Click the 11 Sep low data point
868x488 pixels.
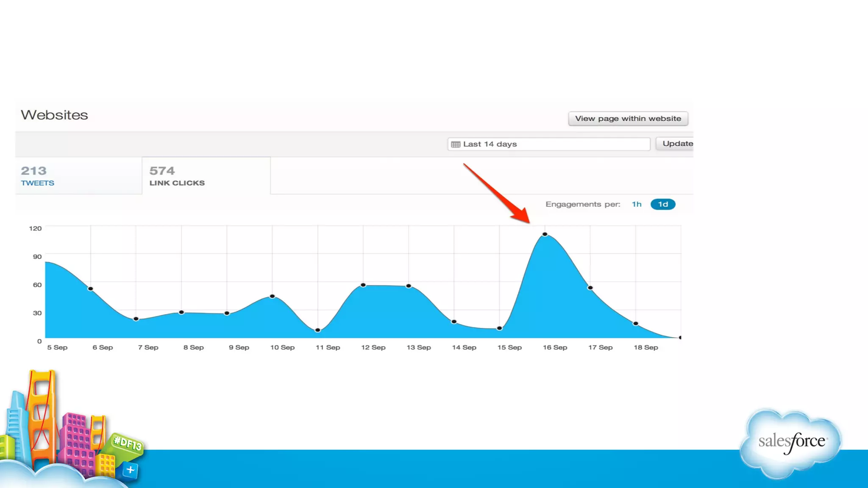tap(318, 330)
